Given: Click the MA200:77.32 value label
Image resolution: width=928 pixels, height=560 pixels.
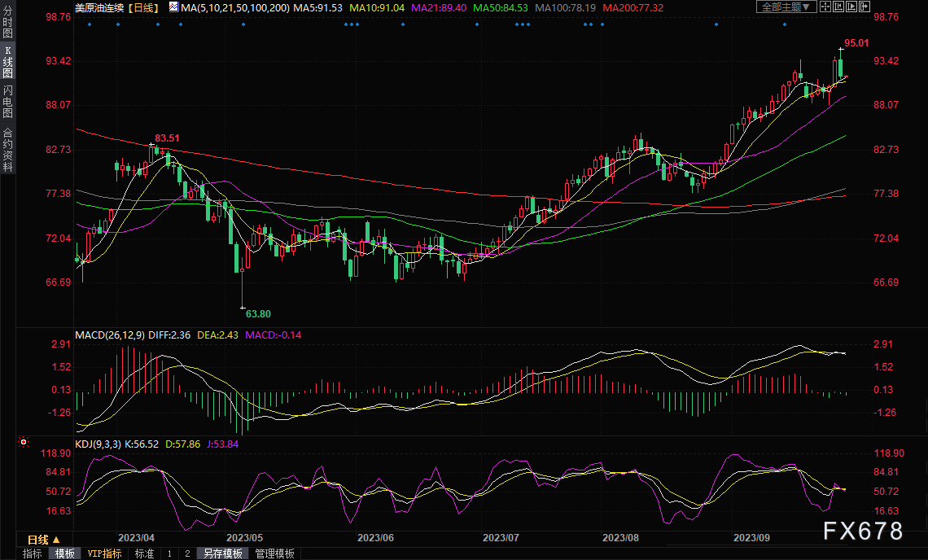Looking at the screenshot, I should 633,7.
